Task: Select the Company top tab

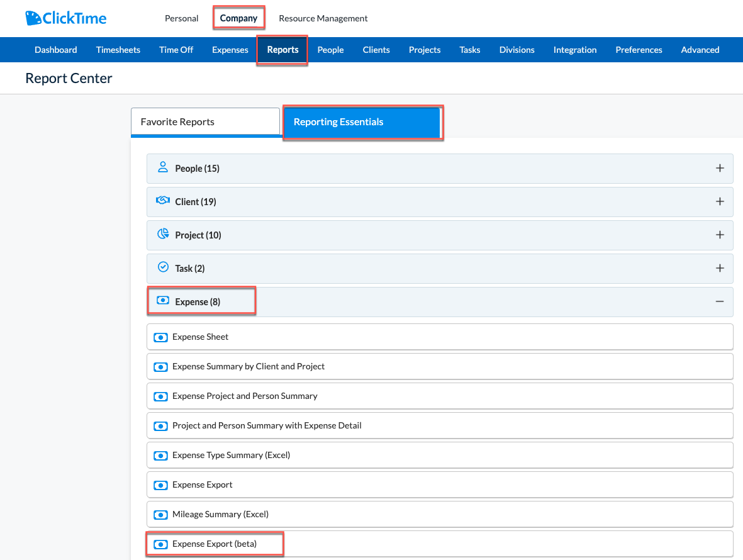Action: coord(238,18)
